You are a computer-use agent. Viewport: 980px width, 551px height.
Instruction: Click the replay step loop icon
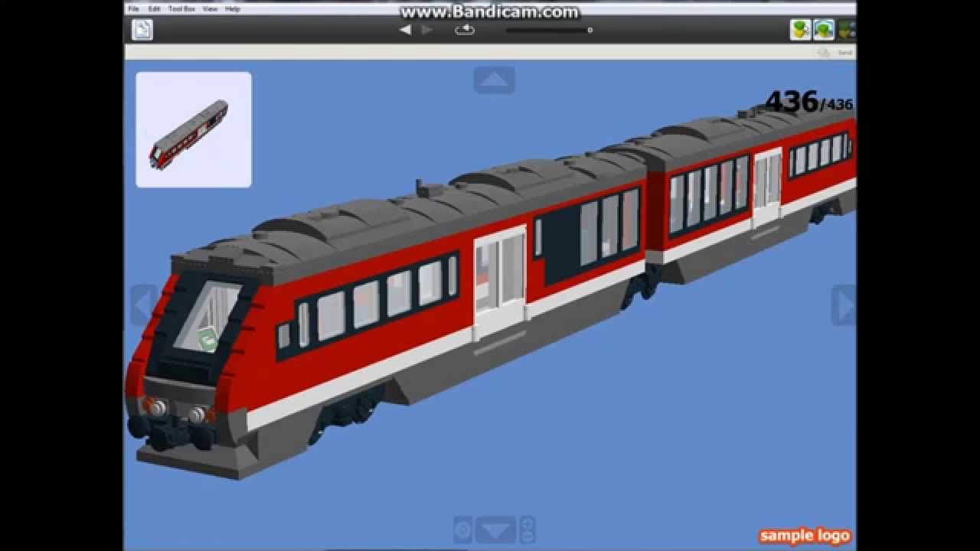click(x=465, y=30)
